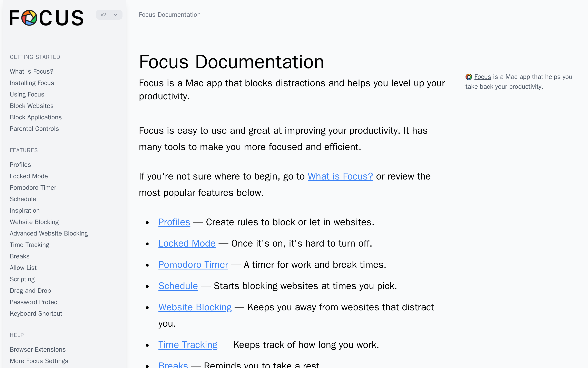
Task: Open Pomodoro Timer sidebar entry
Action: coord(33,187)
